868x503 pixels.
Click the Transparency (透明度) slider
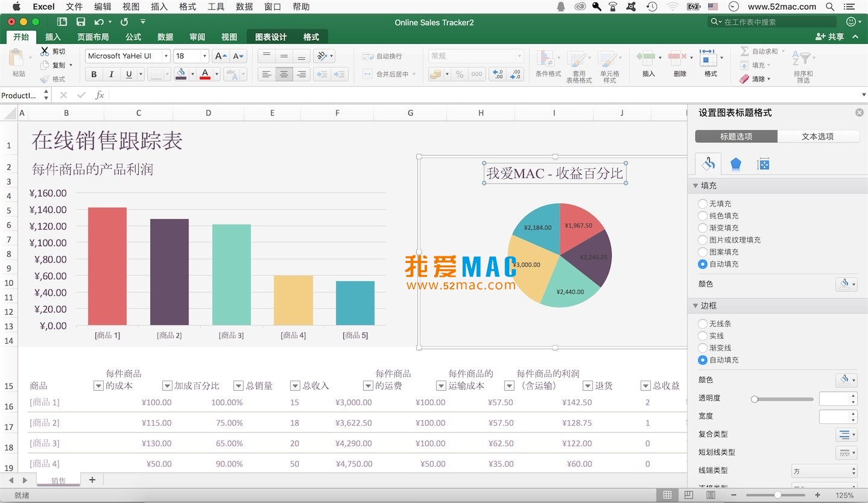click(784, 399)
